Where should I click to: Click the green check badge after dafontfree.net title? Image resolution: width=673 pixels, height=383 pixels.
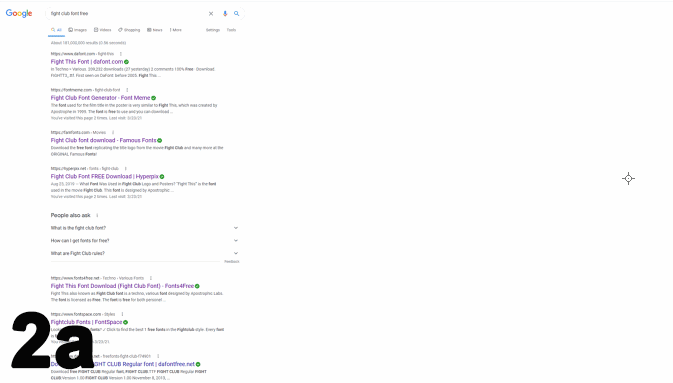point(198,364)
